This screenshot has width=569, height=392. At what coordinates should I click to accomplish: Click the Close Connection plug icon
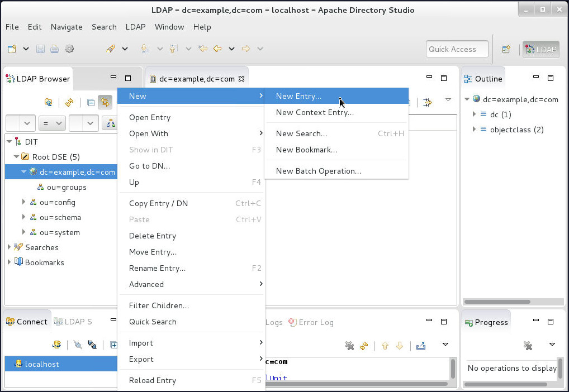pyautogui.click(x=92, y=345)
